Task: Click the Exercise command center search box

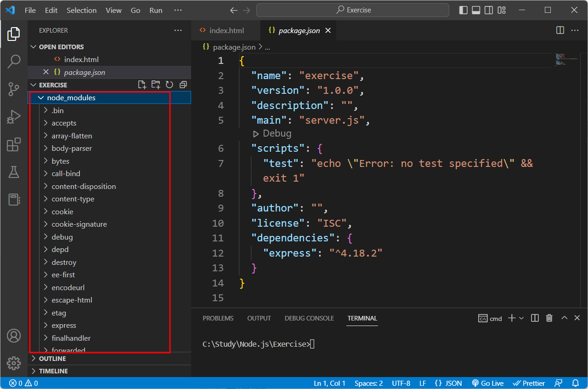Action: click(353, 10)
